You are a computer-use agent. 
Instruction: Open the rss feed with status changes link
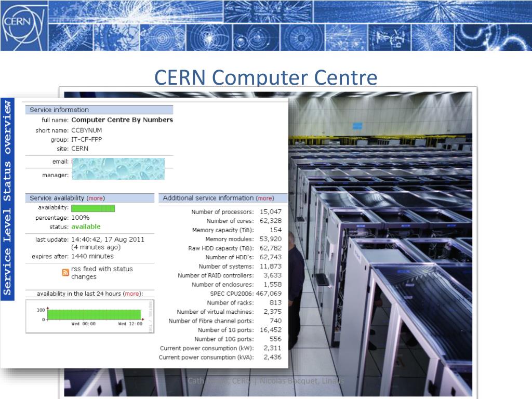(x=102, y=273)
